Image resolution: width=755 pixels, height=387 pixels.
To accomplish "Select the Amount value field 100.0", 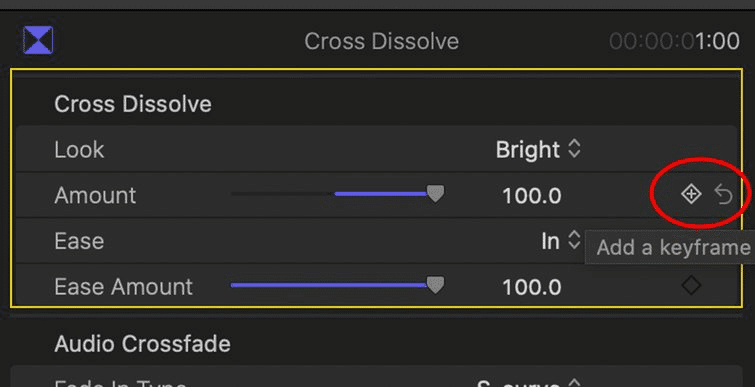I will (x=532, y=196).
